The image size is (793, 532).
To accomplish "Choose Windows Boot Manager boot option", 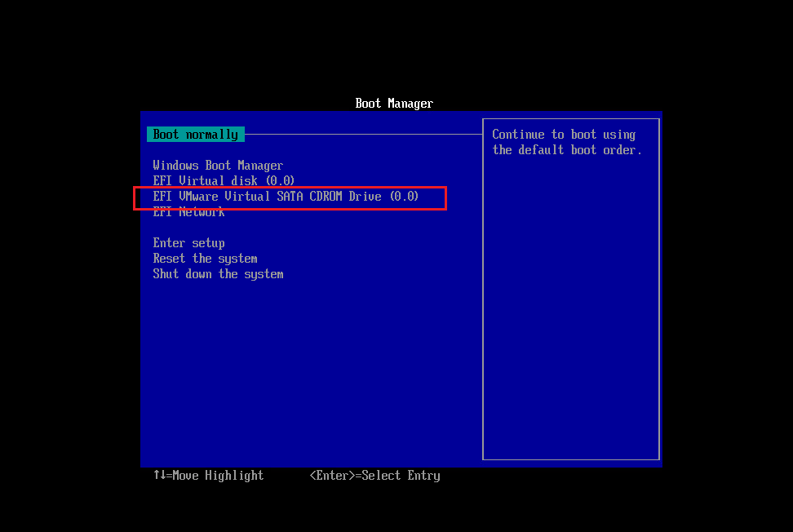I will point(218,166).
